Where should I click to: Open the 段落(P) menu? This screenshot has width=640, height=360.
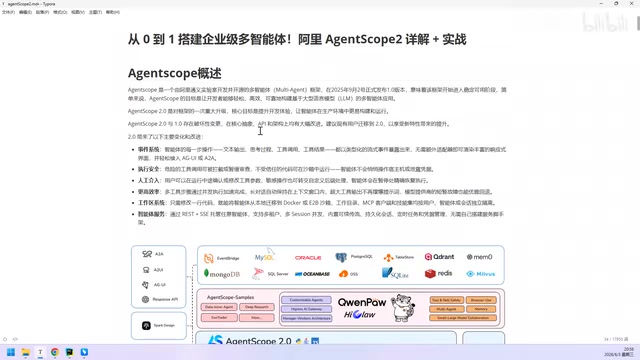coord(42,12)
